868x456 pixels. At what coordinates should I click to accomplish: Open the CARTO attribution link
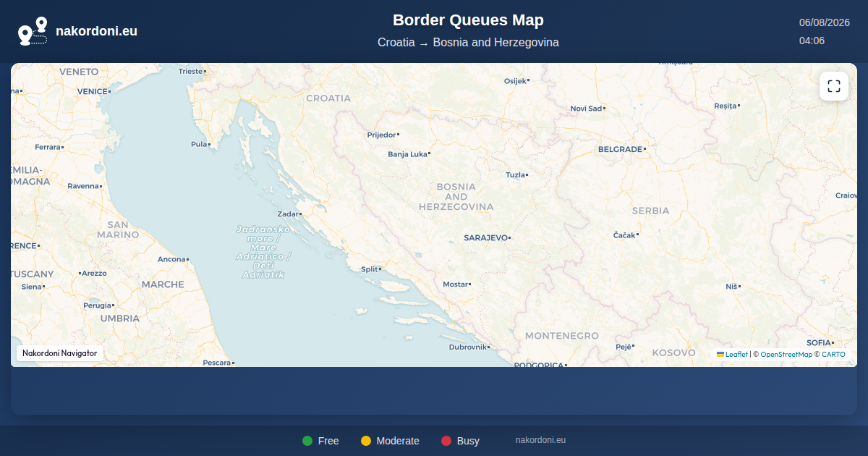833,355
